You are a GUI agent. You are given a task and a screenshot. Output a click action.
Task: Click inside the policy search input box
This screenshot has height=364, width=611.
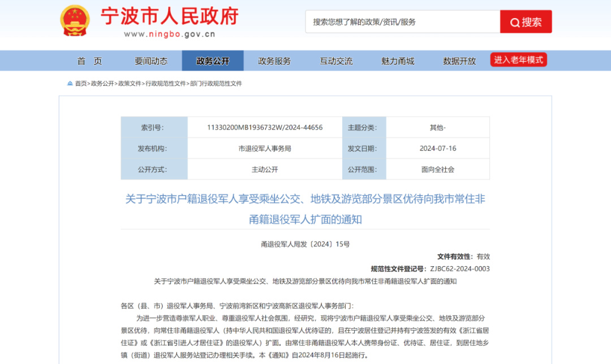point(396,21)
